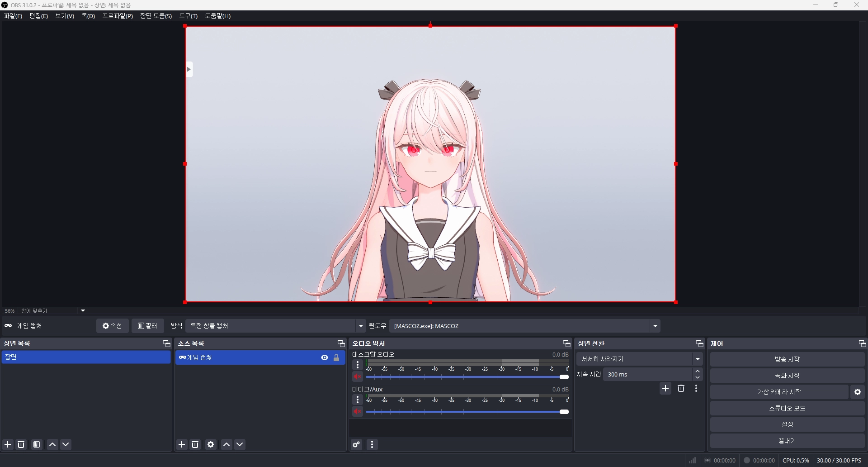This screenshot has height=467, width=868.
Task: Undock the 제어 panel
Action: [x=862, y=343]
